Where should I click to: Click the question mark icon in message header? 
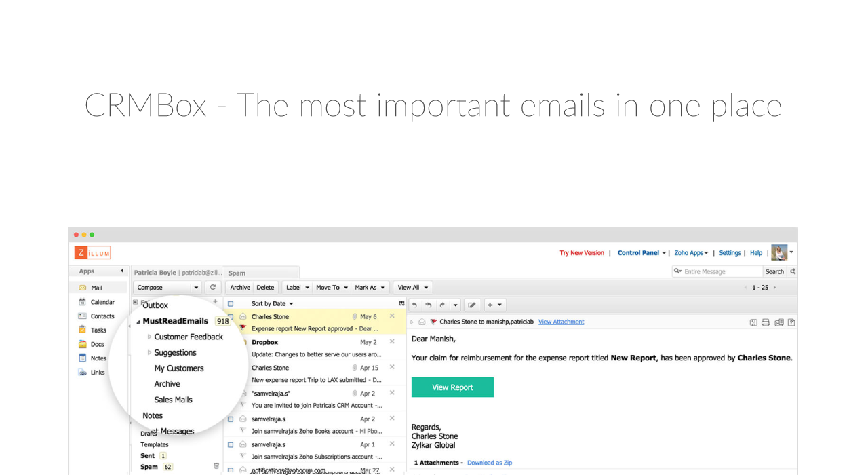tap(791, 322)
